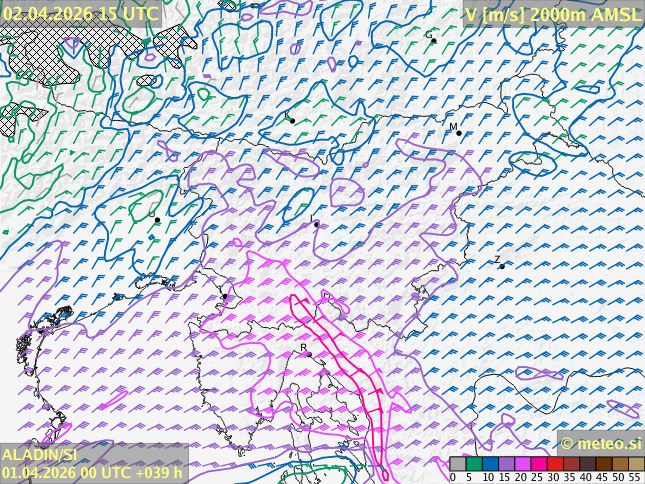Click the city marker labeled G
645x484 pixels.
pyautogui.click(x=433, y=41)
